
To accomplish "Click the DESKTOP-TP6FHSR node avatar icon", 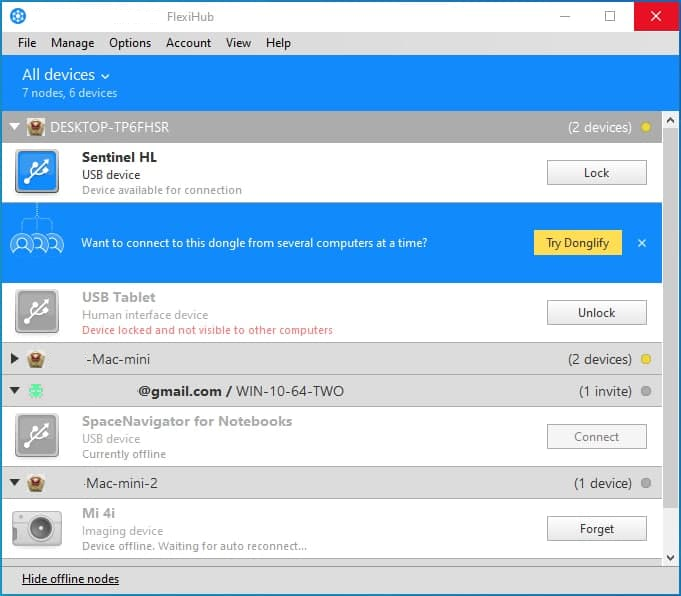I will pyautogui.click(x=36, y=127).
